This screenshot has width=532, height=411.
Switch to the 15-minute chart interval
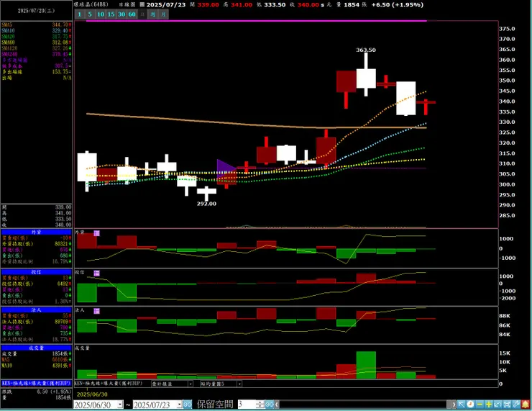coord(111,14)
